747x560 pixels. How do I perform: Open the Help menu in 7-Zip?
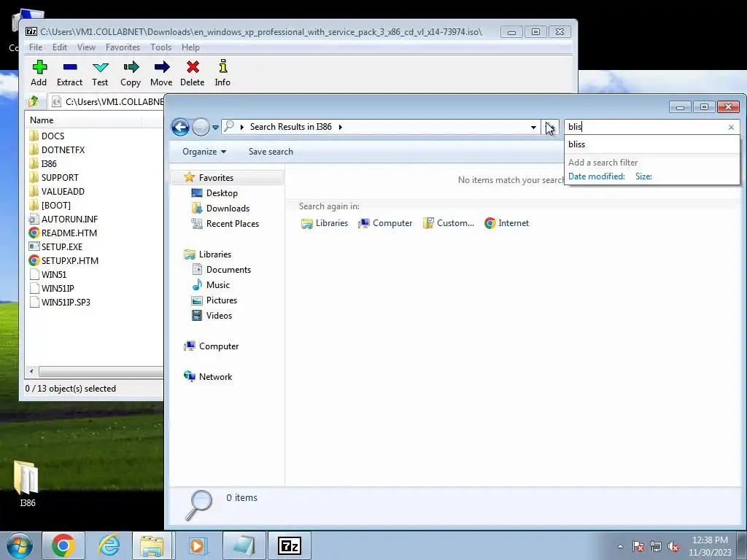click(x=190, y=47)
